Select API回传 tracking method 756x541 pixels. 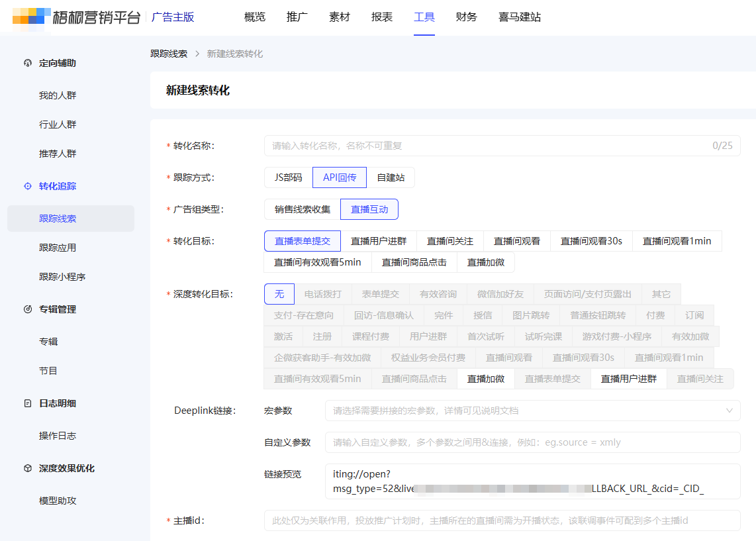340,177
